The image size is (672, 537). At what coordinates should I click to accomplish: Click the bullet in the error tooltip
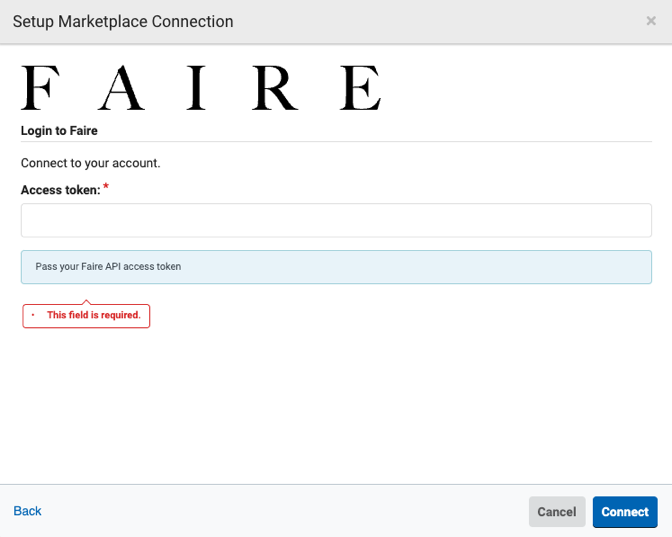click(33, 315)
